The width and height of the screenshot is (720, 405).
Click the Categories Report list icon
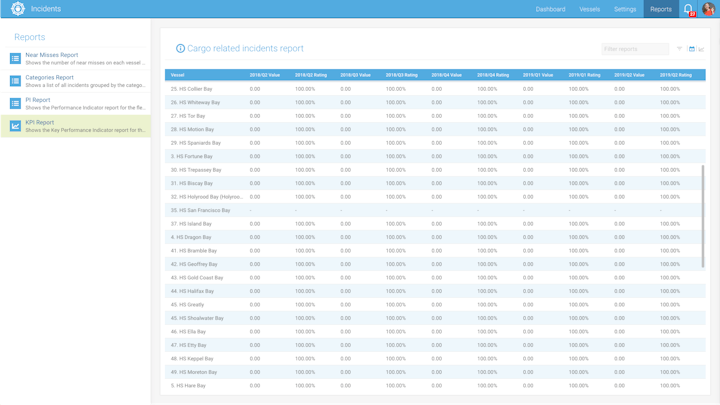pos(15,81)
